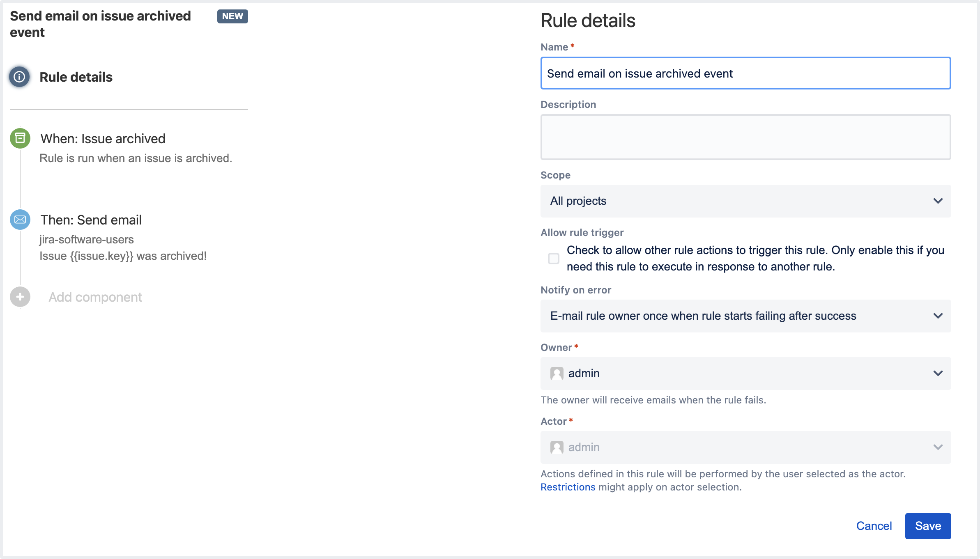
Task: Click the Send email action envelope icon
Action: tap(20, 220)
